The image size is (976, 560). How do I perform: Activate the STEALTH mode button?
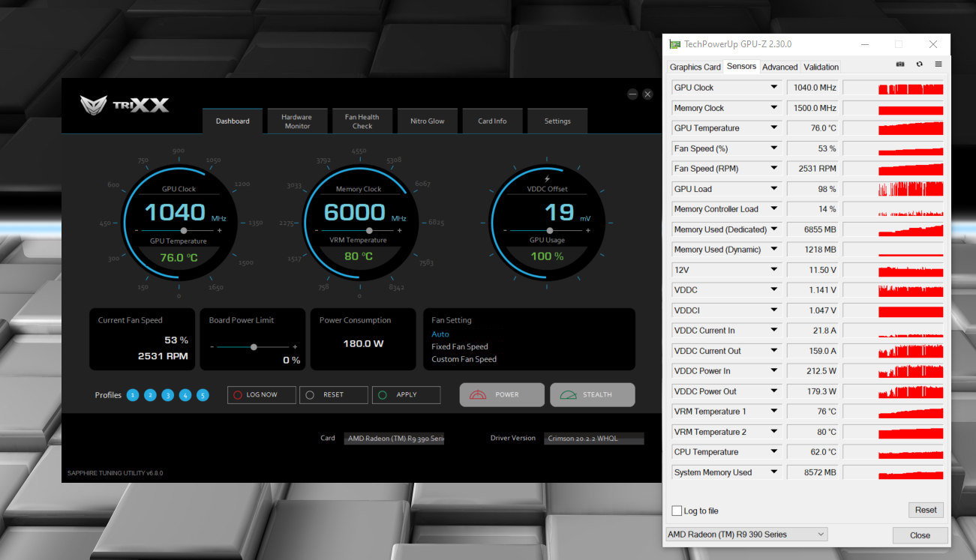[x=593, y=395]
